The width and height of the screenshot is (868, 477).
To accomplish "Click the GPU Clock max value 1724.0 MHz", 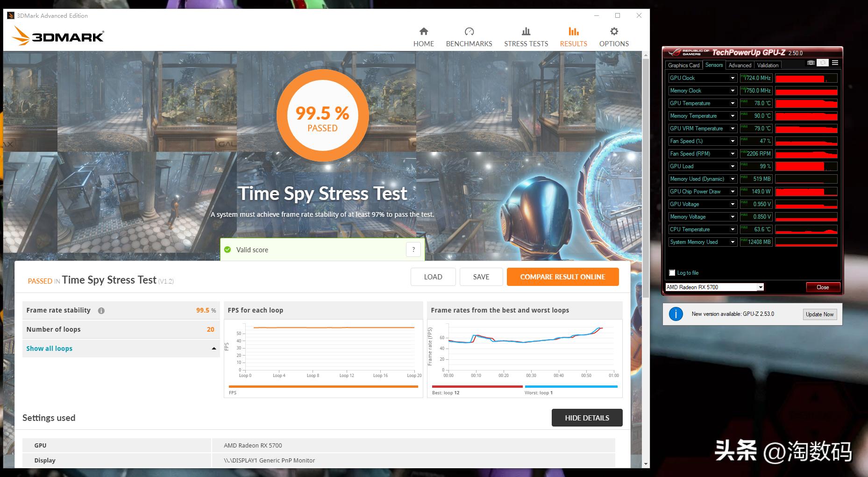I will pos(756,78).
